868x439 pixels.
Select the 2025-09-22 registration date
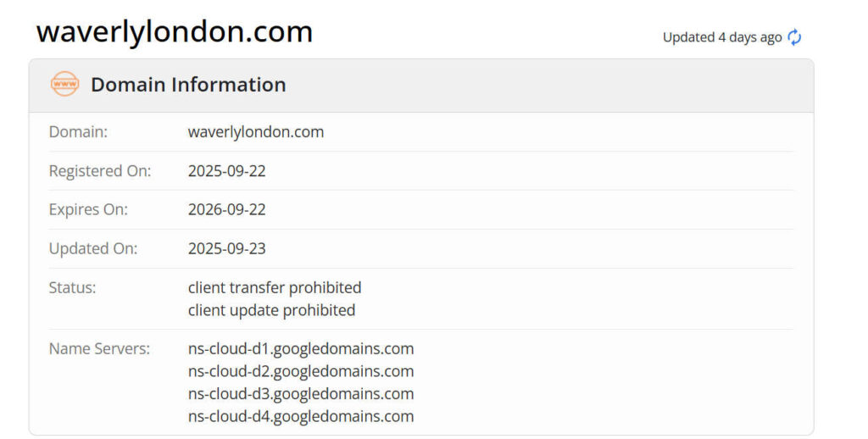pyautogui.click(x=227, y=171)
